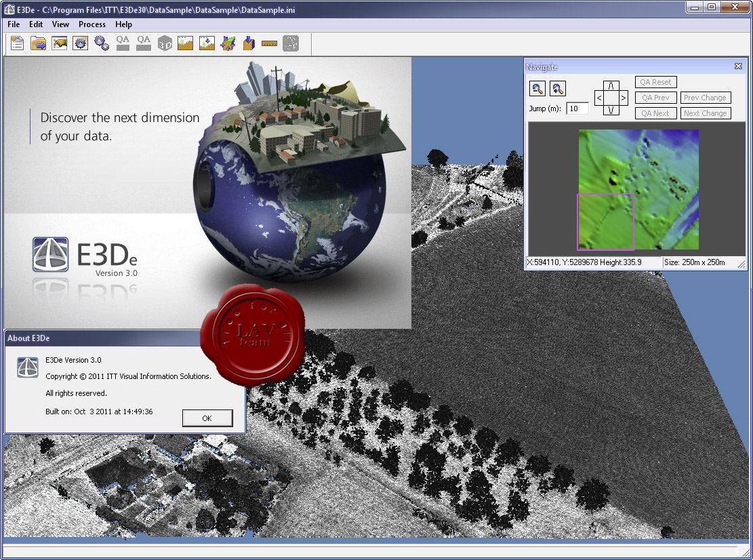
Task: Click the open folder toolbar icon
Action: coord(39,43)
